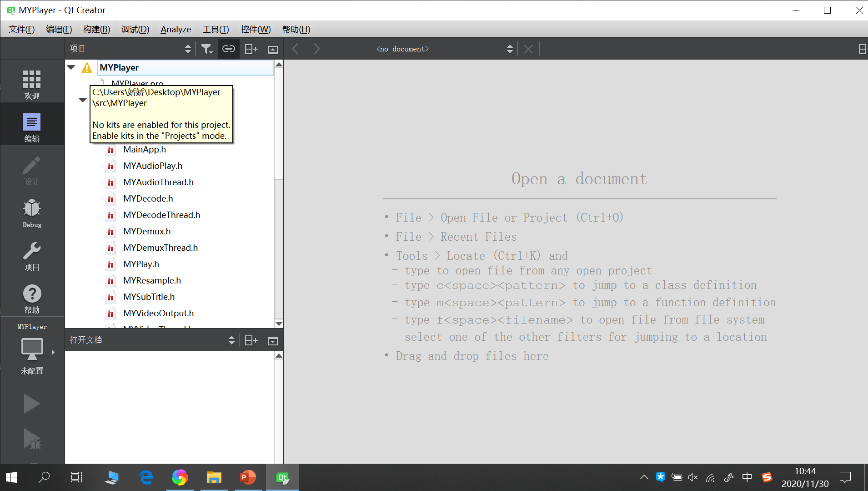The image size is (868, 491).
Task: Close the Open Documents panel
Action: pyautogui.click(x=273, y=341)
